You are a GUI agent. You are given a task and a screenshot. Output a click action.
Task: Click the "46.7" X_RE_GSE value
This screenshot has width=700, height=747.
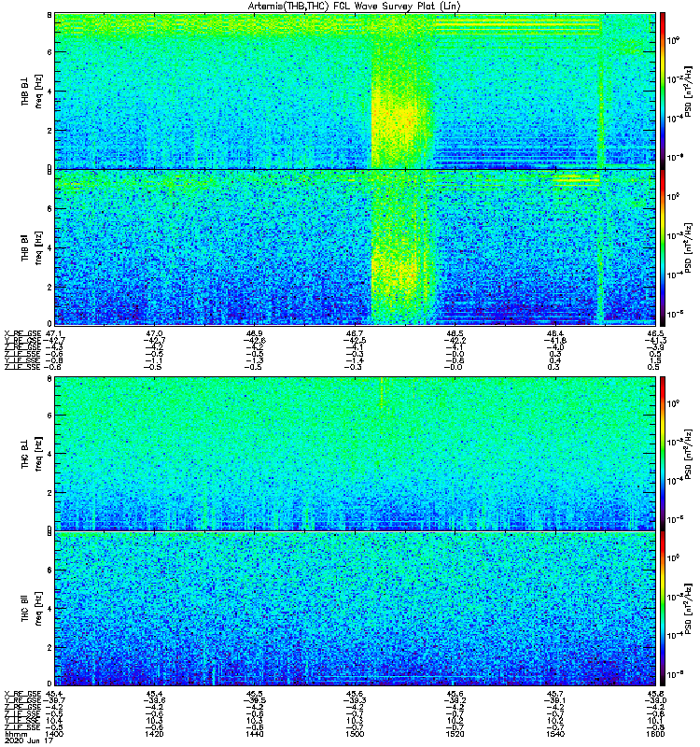355,333
